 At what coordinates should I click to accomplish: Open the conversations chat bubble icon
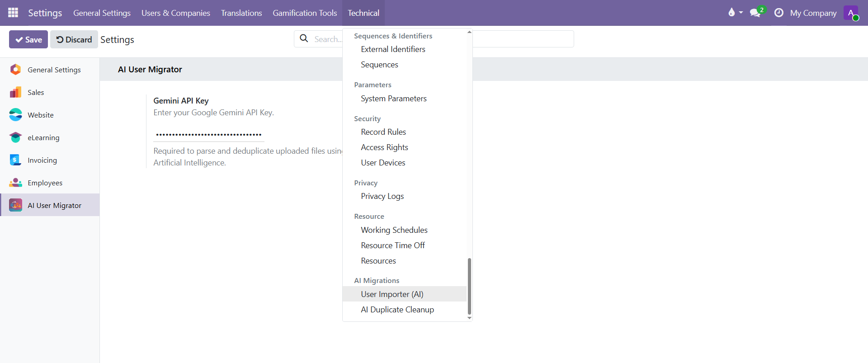point(755,13)
